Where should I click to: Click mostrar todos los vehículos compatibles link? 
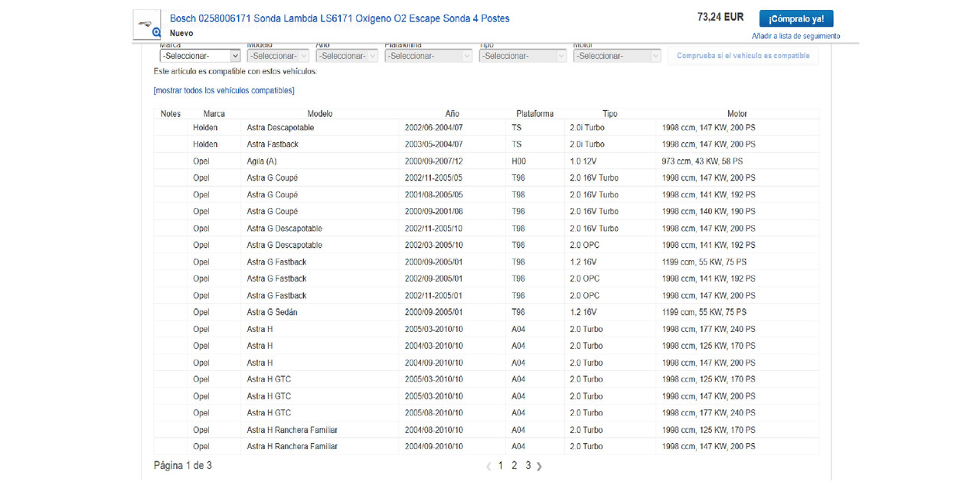click(224, 90)
